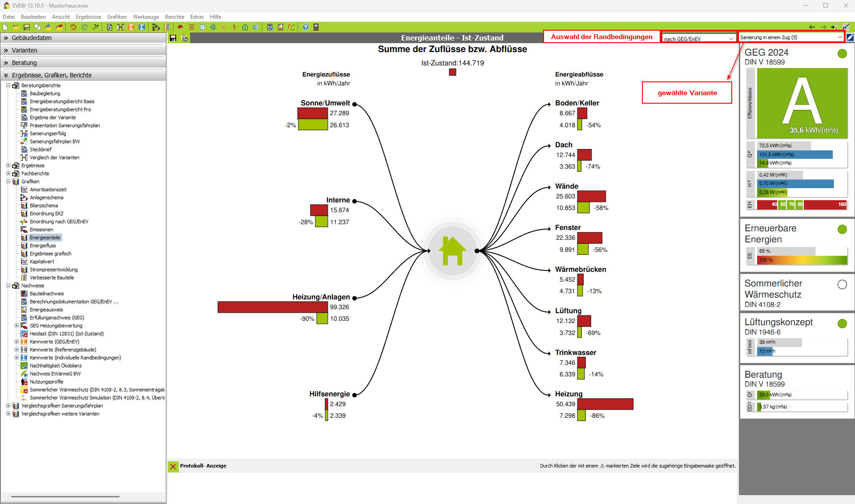Click the blue pencil edit variant icon
The width and height of the screenshot is (855, 504).
click(x=850, y=37)
